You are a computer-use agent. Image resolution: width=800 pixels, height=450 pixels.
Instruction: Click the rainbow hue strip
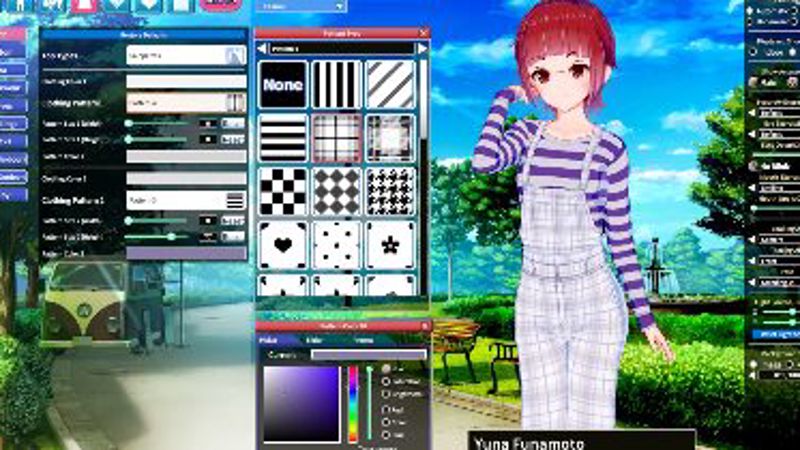(353, 404)
